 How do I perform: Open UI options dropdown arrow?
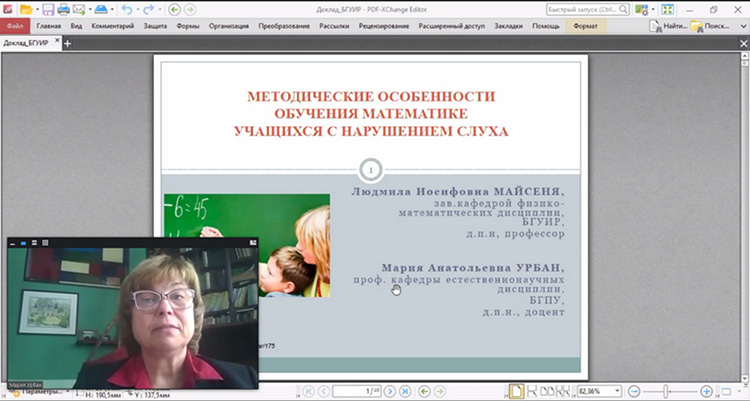653,9
